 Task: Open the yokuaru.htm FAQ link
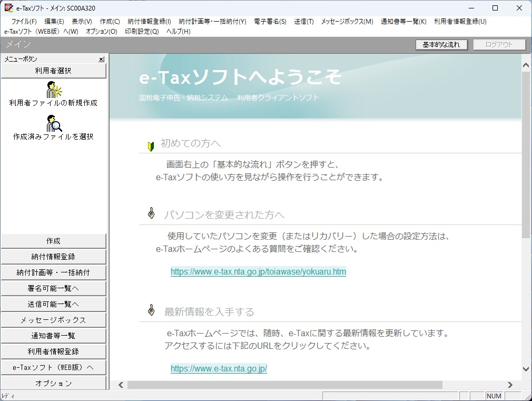point(258,271)
